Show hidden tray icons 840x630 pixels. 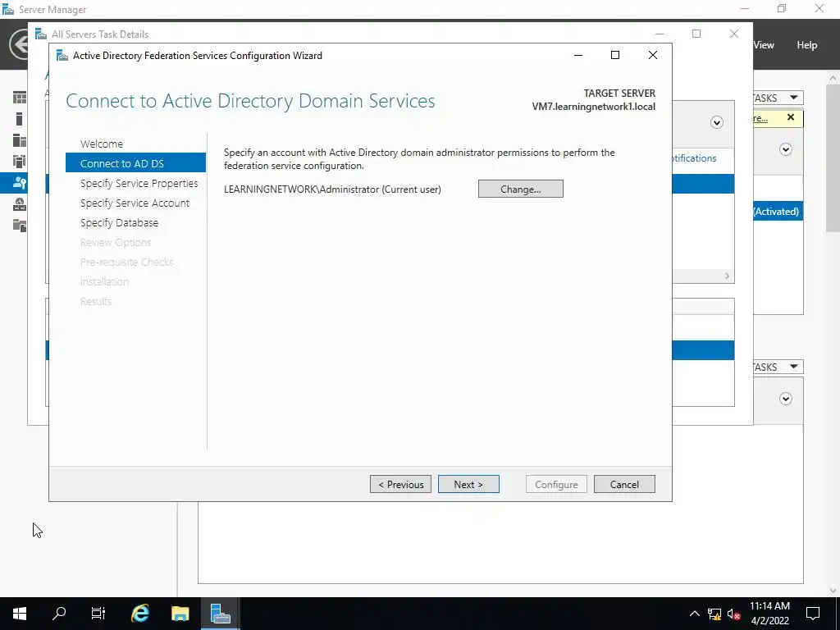[694, 614]
